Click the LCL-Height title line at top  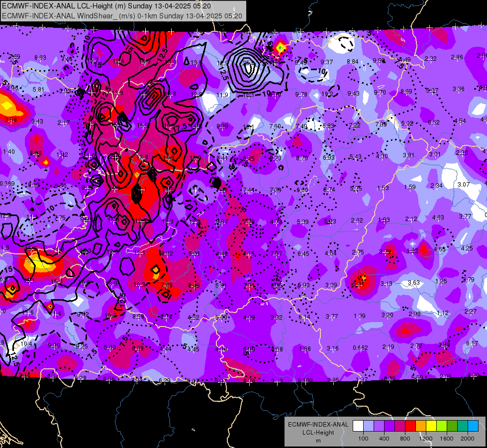tap(106, 6)
